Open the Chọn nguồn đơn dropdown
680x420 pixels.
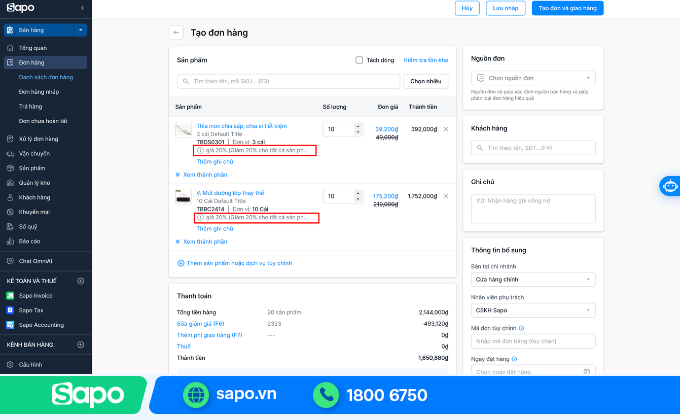tap(533, 78)
